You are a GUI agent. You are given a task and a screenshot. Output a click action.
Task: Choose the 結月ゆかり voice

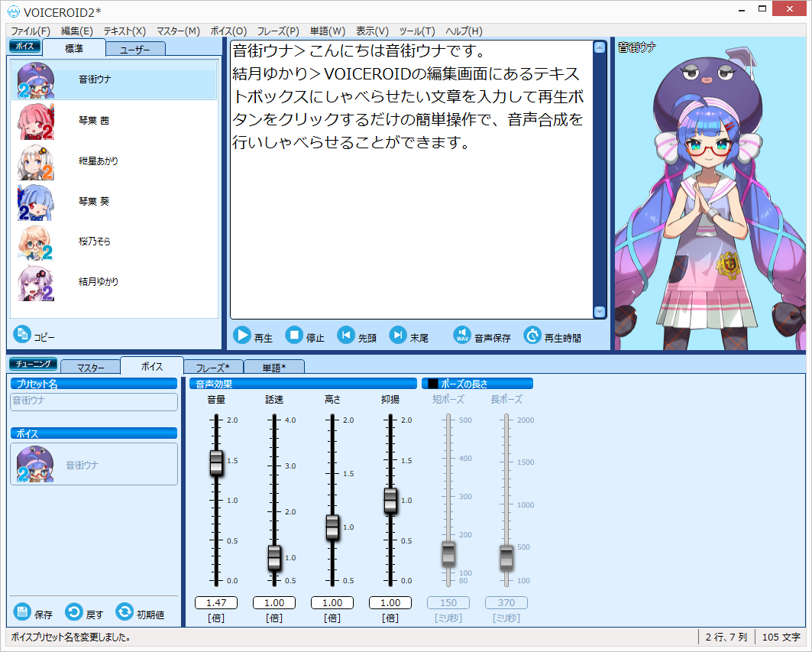[114, 282]
